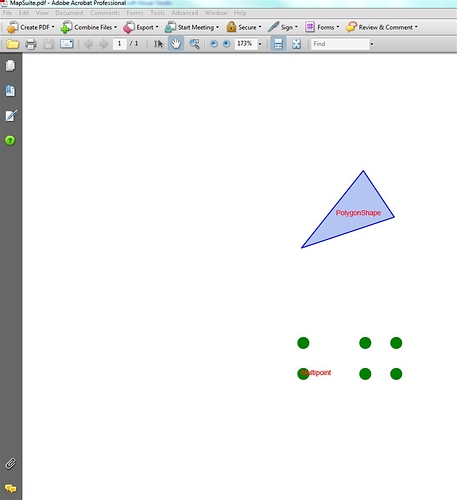Activate the Select text tool
The image size is (457, 500).
(x=158, y=44)
